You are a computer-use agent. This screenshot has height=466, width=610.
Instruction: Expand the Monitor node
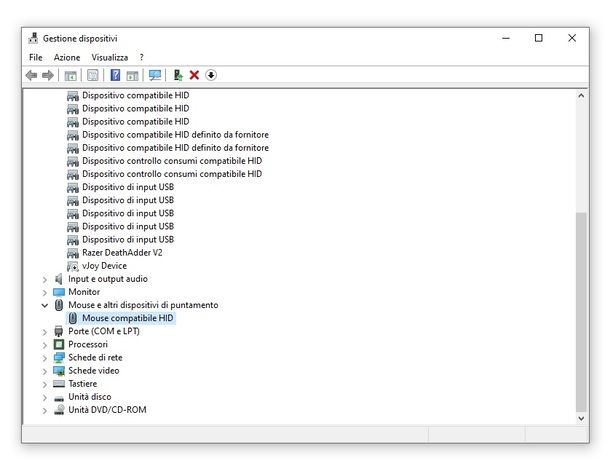coord(45,293)
